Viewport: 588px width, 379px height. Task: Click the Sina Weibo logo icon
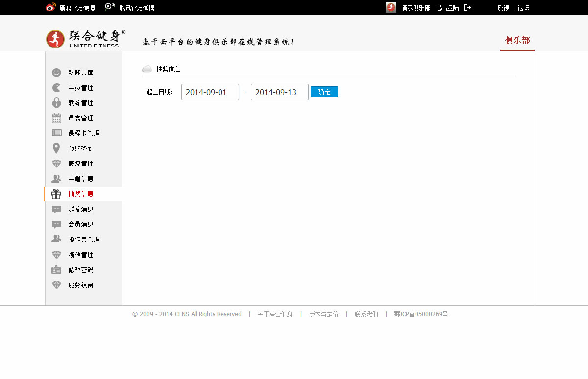(50, 7)
